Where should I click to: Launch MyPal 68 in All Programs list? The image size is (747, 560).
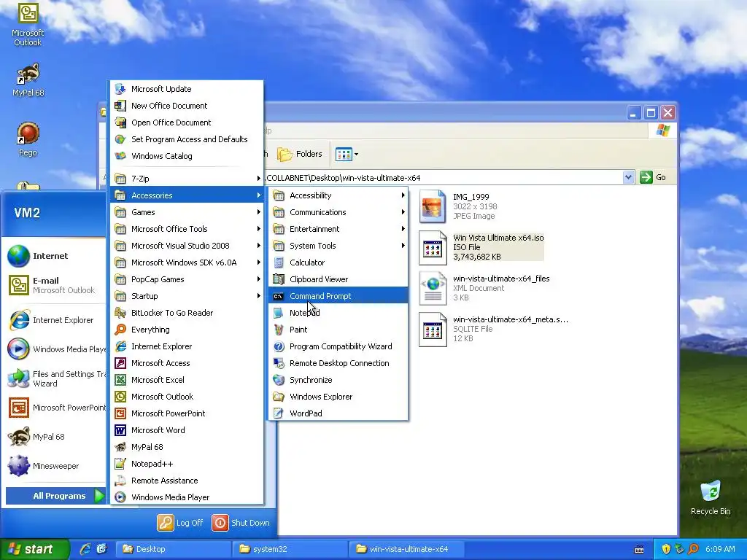(x=187, y=447)
